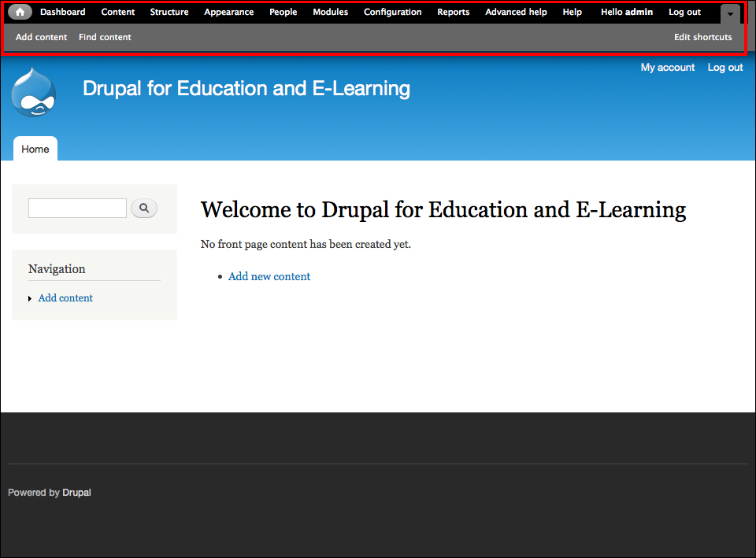The image size is (756, 558).
Task: Open the Modules menu
Action: pyautogui.click(x=330, y=12)
